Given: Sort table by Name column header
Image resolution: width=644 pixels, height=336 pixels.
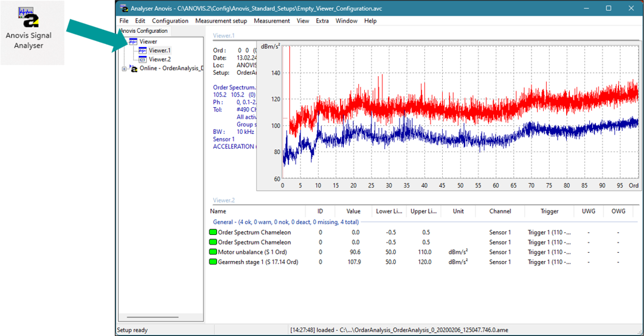Looking at the screenshot, I should (257, 211).
